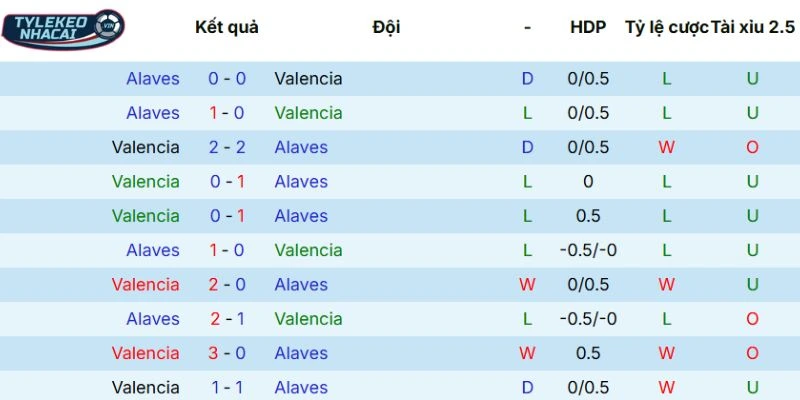Viewport: 800px width, 400px height.
Task: Click the 0 - 0 score
Action: [227, 79]
